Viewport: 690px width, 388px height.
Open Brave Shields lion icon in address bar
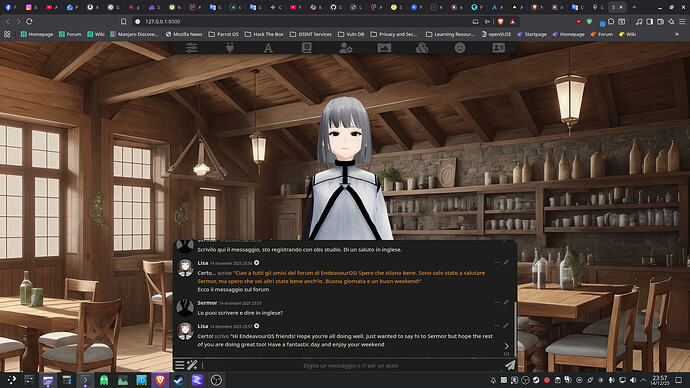(500, 21)
